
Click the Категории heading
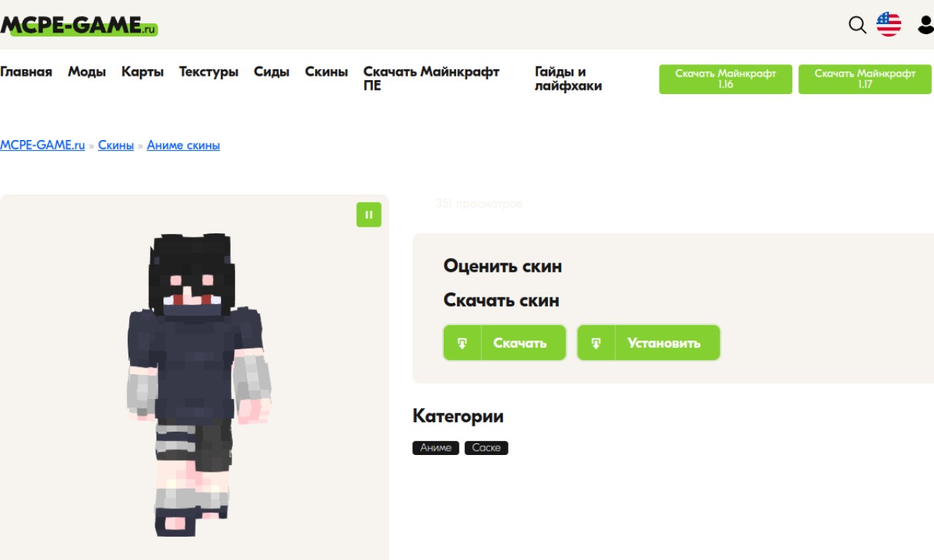point(458,416)
